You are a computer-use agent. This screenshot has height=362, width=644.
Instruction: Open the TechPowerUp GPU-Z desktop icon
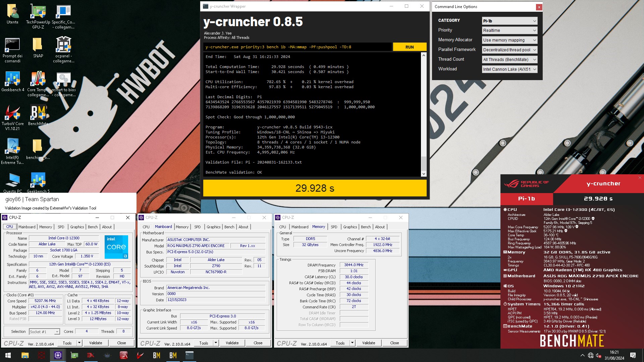tap(38, 17)
